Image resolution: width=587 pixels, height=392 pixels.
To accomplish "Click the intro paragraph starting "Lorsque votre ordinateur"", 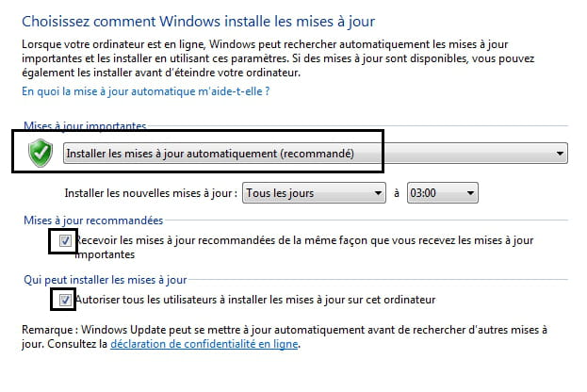I will (278, 58).
